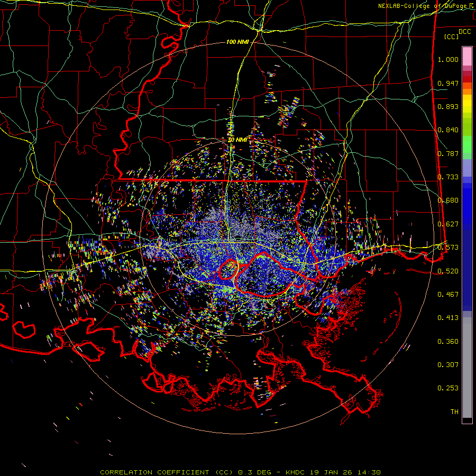This screenshot has height=476, width=476.
Task: Click the 0.733 value on the color scale
Action: pyautogui.click(x=448, y=177)
